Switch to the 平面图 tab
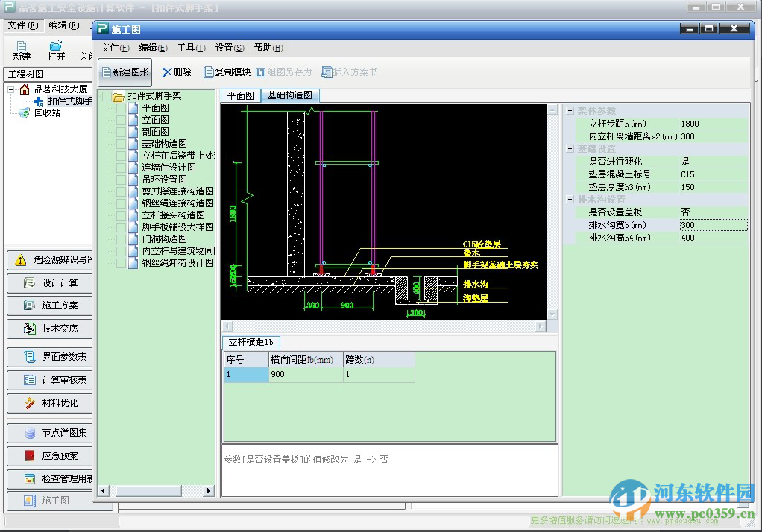Image resolution: width=762 pixels, height=532 pixels. tap(241, 95)
